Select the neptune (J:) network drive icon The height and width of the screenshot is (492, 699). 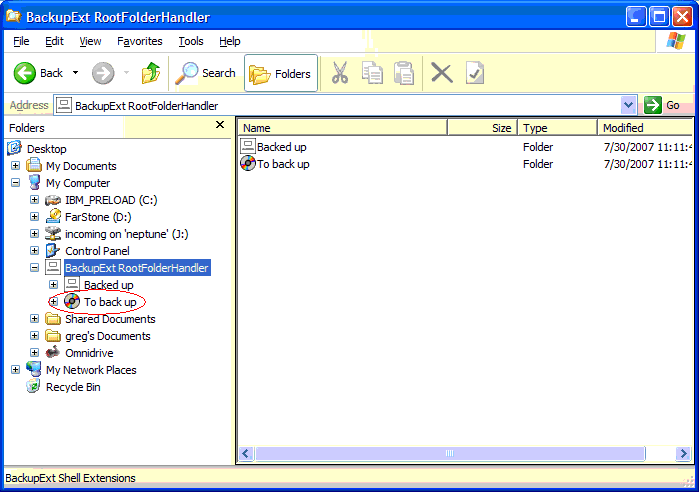pyautogui.click(x=53, y=233)
